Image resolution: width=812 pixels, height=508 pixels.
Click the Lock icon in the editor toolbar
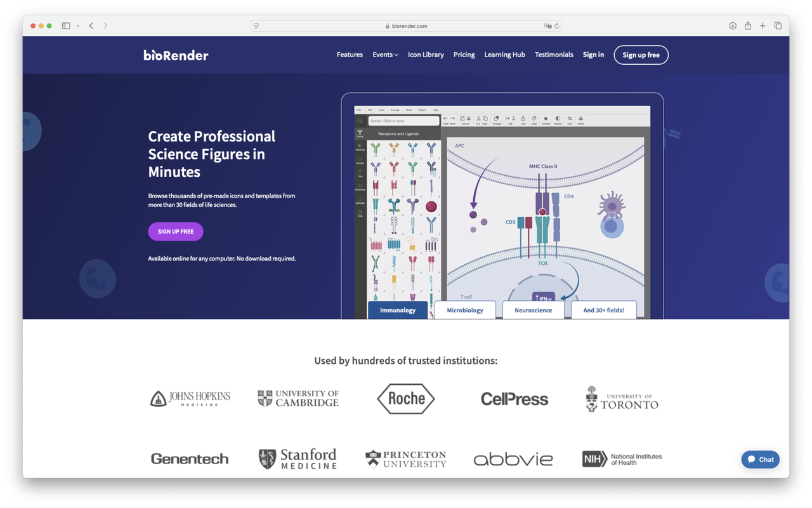click(x=523, y=120)
